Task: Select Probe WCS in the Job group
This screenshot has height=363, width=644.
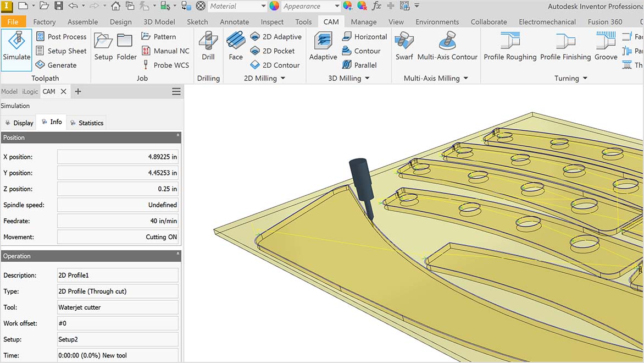Action: click(165, 65)
